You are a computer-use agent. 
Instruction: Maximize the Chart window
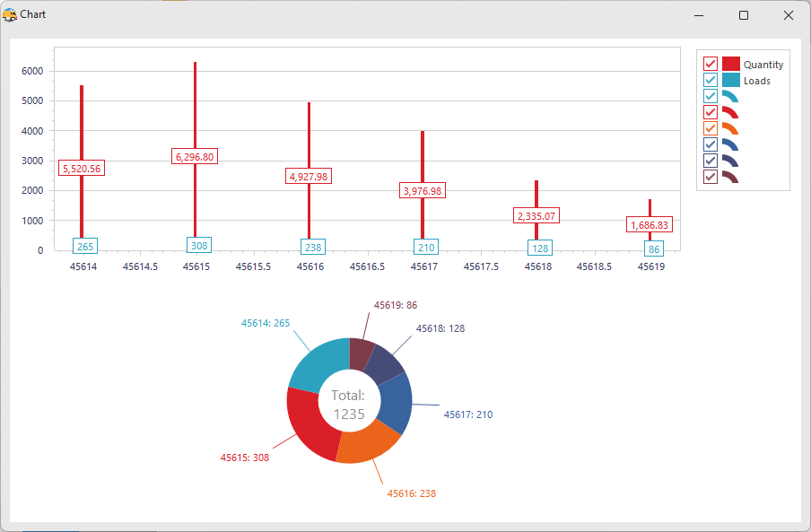(x=743, y=15)
